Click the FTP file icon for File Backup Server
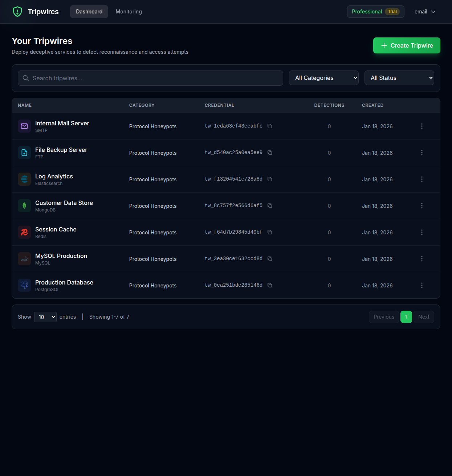 (24, 153)
